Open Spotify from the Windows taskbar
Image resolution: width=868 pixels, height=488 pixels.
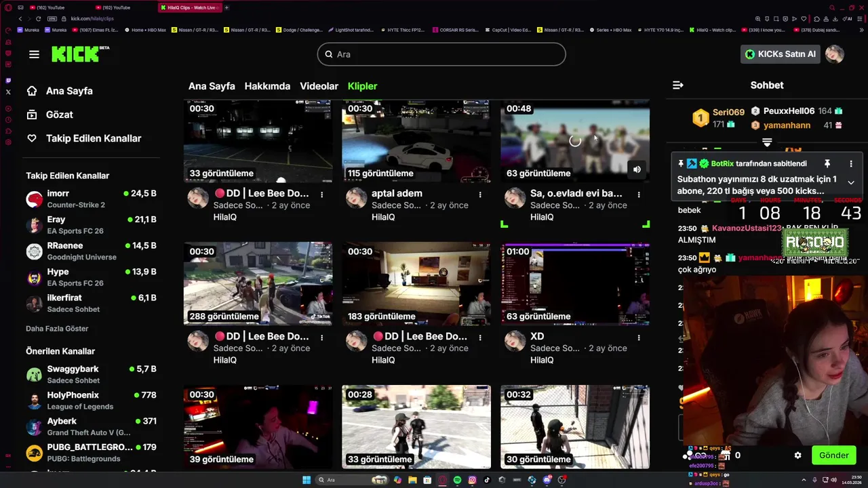457,480
